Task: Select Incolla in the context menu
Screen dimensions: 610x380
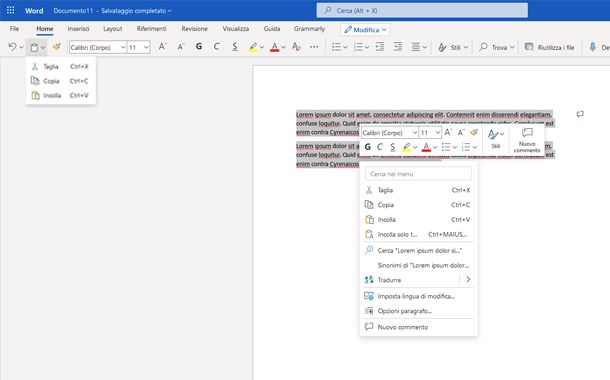Action: tap(418, 220)
